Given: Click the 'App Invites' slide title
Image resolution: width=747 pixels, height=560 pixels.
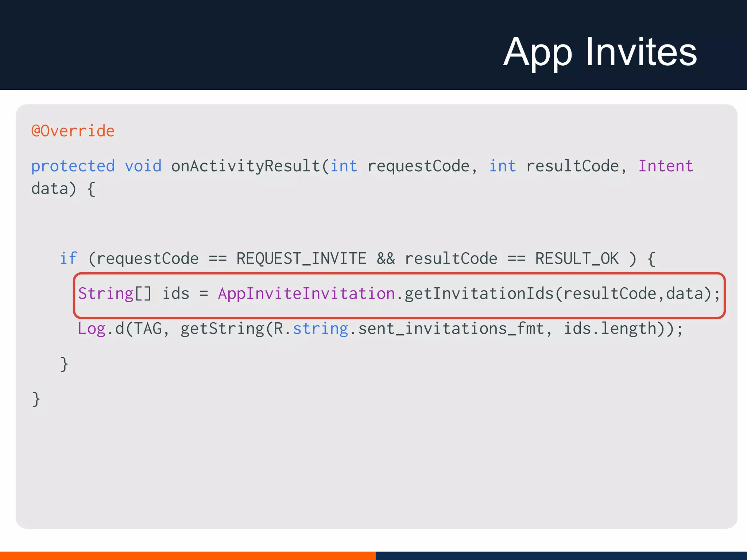Looking at the screenshot, I should (600, 52).
